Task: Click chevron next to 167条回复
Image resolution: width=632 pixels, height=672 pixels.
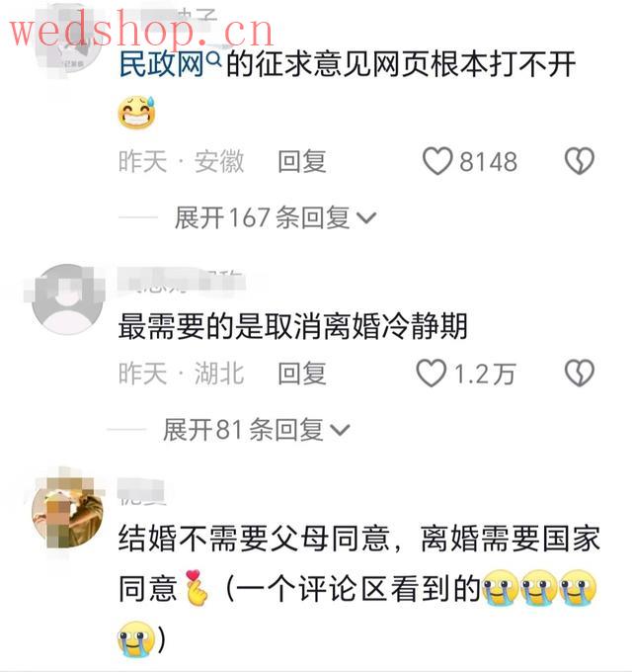Action: 366,218
